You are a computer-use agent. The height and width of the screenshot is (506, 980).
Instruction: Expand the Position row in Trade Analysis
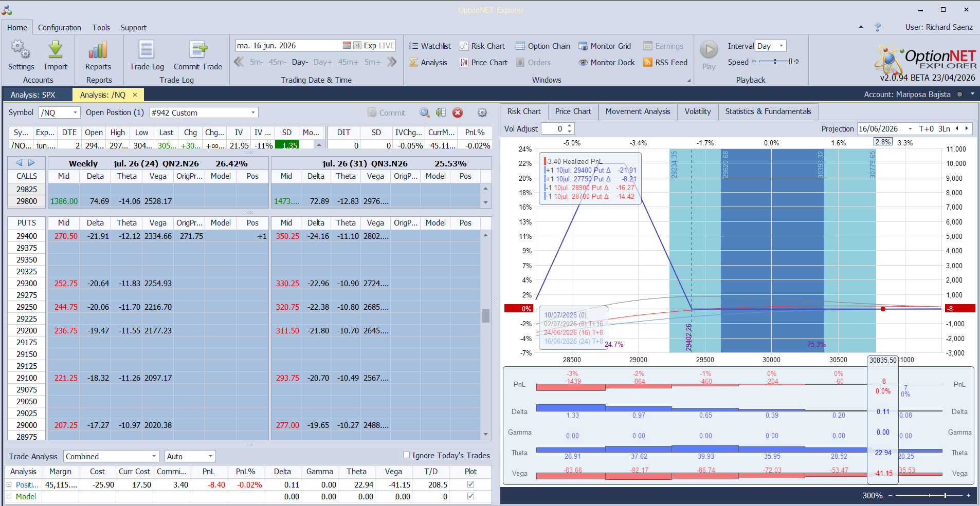click(x=9, y=484)
